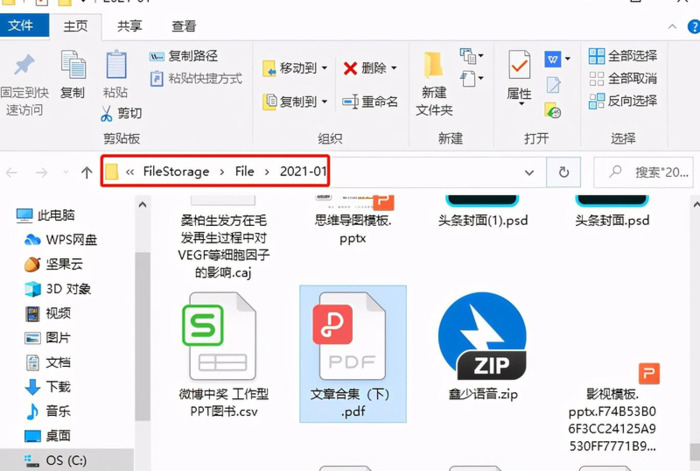Click the Cut scissors button
Screen dimensions: 700x471
pos(121,113)
